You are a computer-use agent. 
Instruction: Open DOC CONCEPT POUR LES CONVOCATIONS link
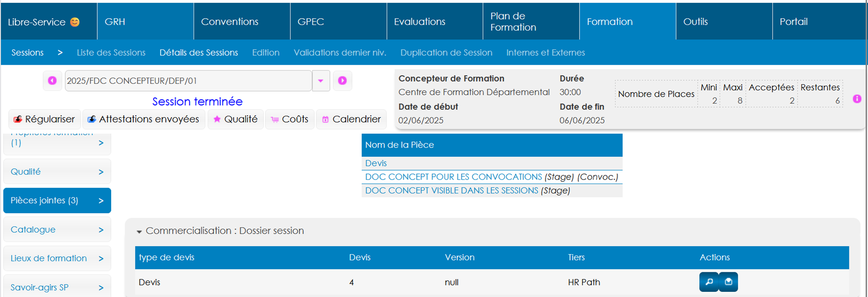[453, 177]
